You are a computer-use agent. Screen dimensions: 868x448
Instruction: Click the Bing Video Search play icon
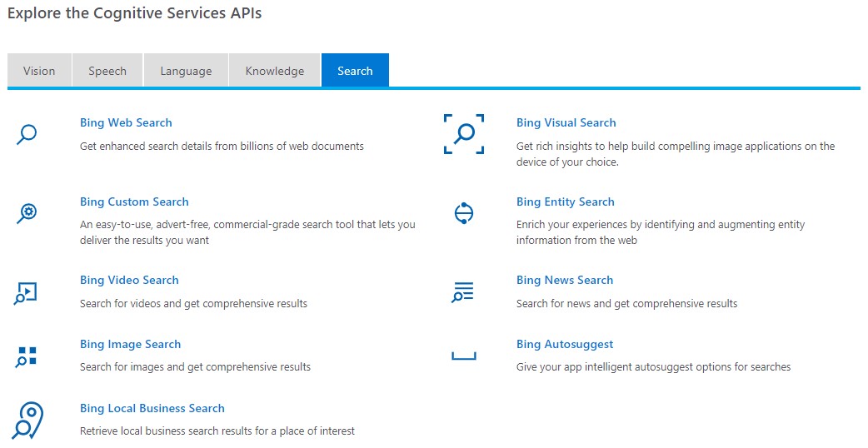26,293
